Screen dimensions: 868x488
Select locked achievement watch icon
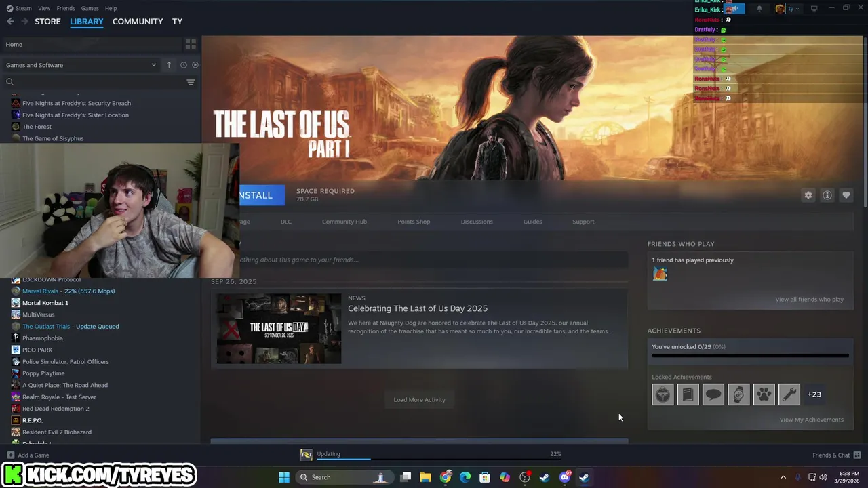(738, 394)
